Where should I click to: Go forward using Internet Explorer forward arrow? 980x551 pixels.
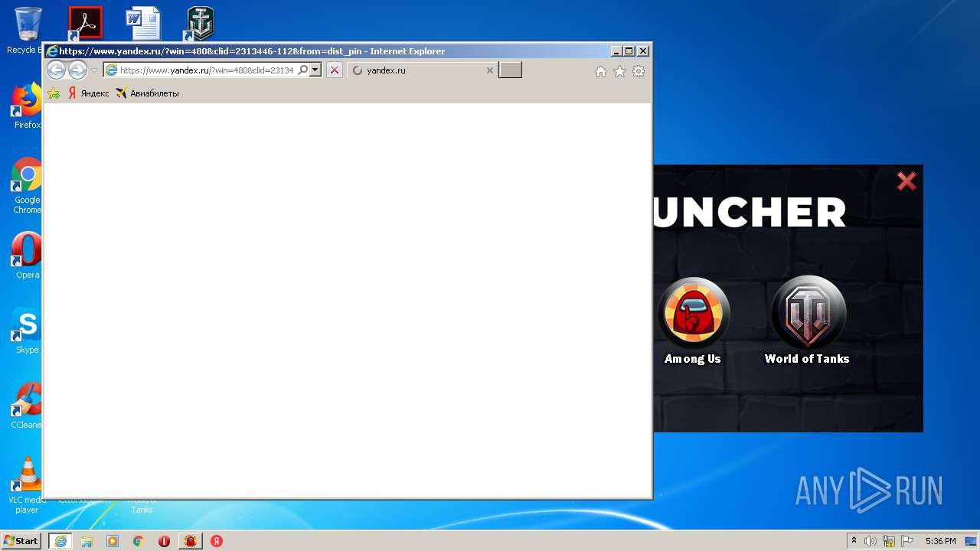tap(77, 70)
